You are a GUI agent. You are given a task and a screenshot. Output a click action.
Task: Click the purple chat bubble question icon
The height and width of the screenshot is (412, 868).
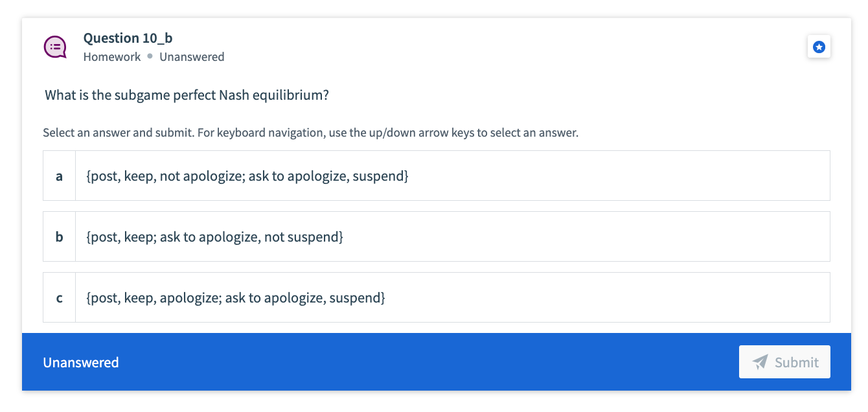click(x=55, y=47)
